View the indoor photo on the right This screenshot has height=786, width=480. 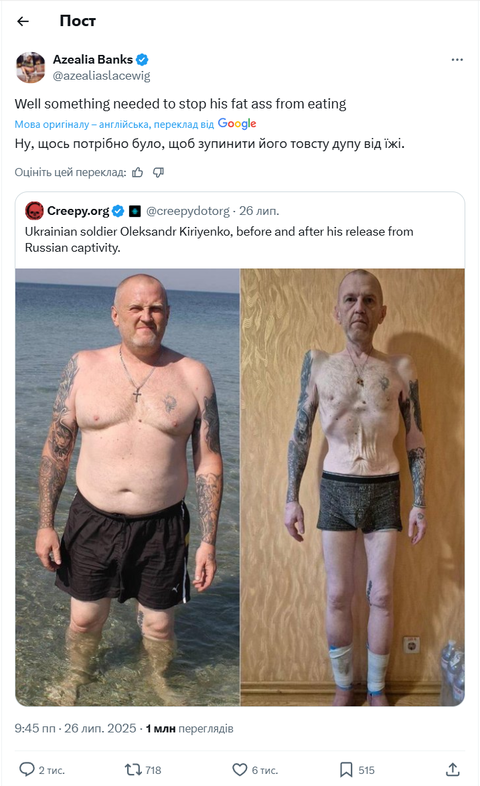click(353, 487)
